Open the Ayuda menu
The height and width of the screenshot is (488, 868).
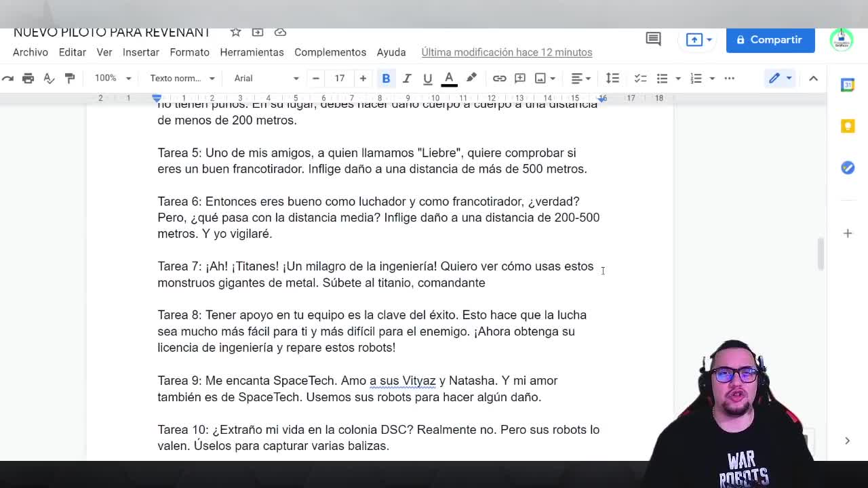[391, 52]
